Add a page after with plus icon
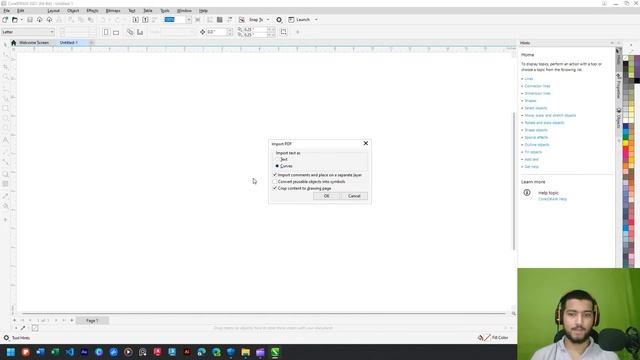The width and height of the screenshot is (640, 360). (72, 320)
